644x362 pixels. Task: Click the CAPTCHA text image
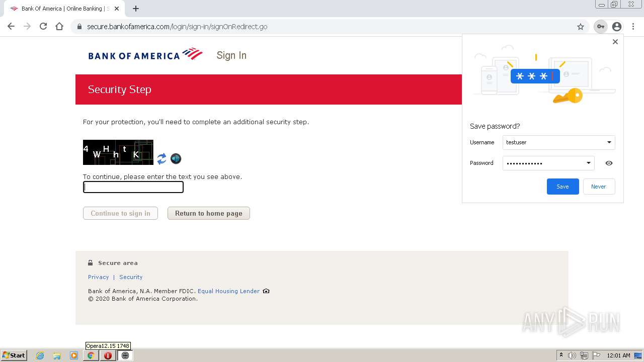[118, 152]
